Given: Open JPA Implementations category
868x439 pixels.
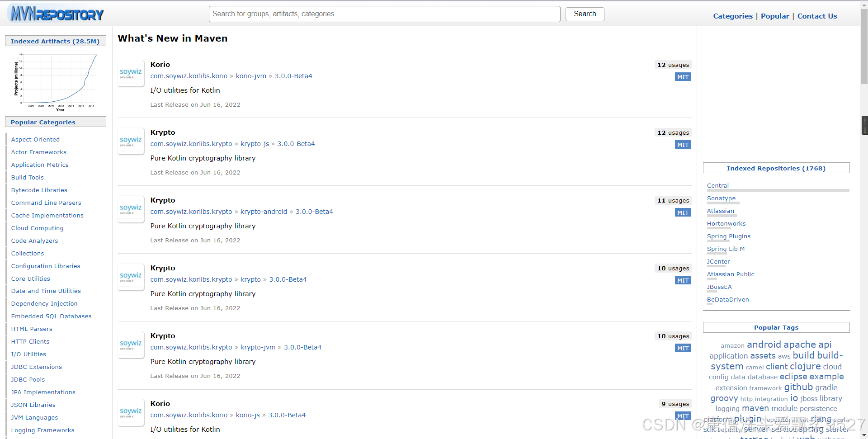Looking at the screenshot, I should pyautogui.click(x=43, y=392).
